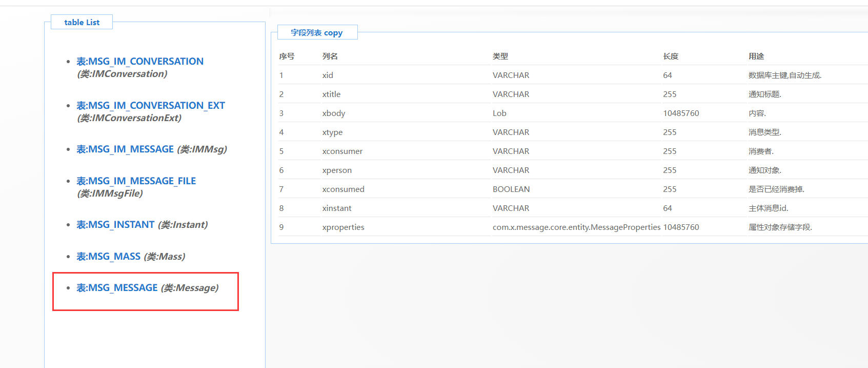This screenshot has width=868, height=368.
Task: Click the 10485760 length in xbody row
Action: (x=681, y=113)
